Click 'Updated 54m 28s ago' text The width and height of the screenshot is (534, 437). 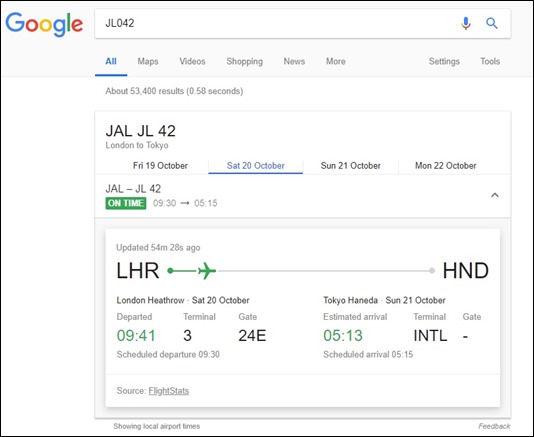click(158, 248)
